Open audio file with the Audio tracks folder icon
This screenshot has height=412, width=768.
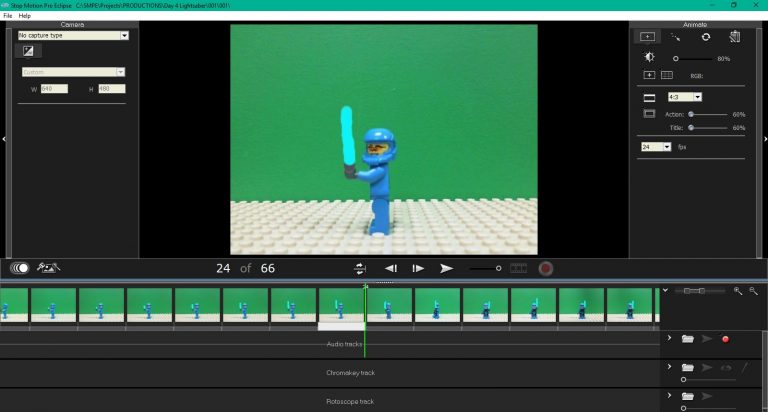click(x=688, y=339)
